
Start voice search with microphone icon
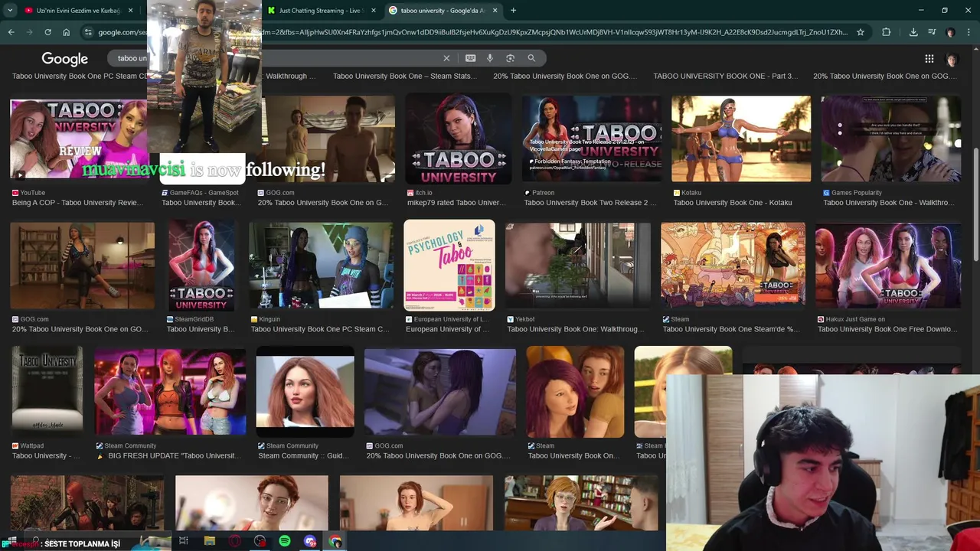pyautogui.click(x=490, y=58)
